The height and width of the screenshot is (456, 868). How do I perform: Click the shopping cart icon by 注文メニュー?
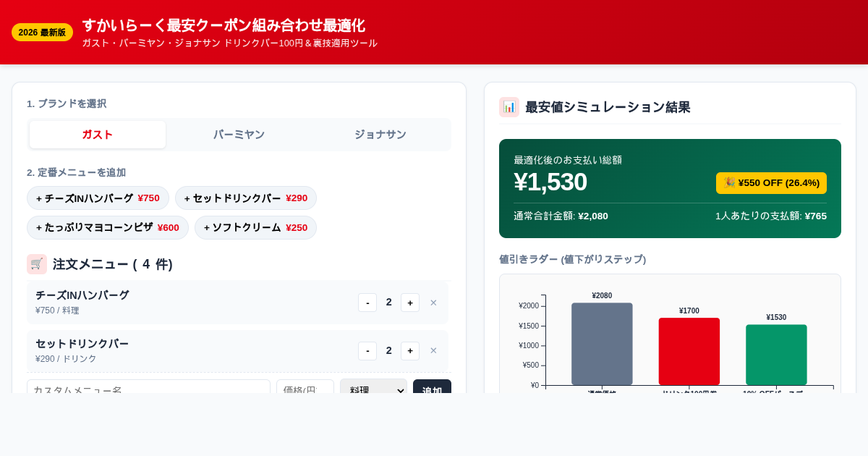37,264
